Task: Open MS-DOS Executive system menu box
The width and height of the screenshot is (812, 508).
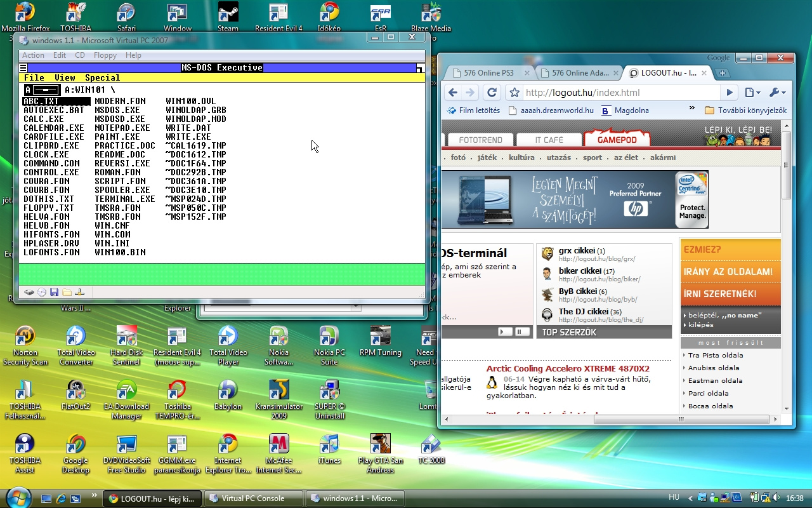Action: coord(23,68)
